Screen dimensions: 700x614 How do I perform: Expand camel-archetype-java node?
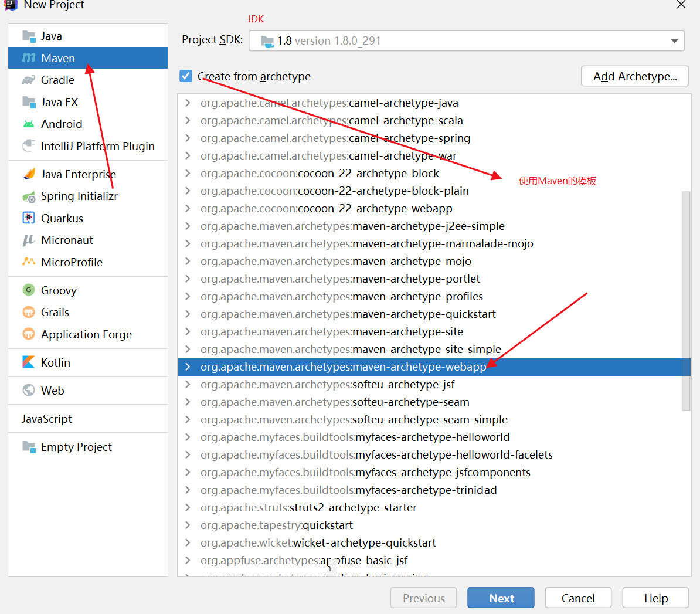(x=188, y=103)
